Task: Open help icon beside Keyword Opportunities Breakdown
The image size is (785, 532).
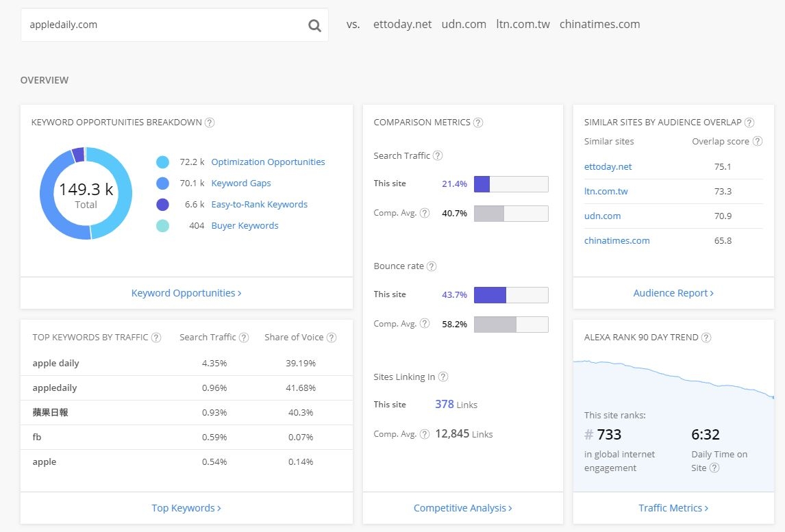Action: click(x=210, y=123)
